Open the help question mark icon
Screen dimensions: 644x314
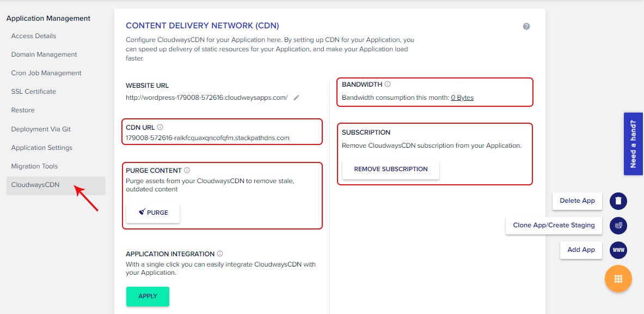click(x=526, y=26)
